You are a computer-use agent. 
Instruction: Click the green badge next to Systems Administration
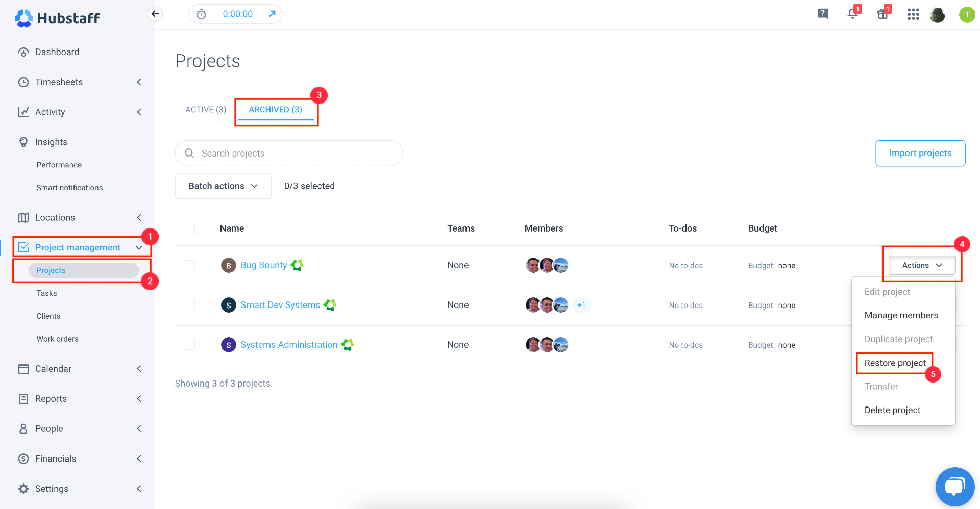pyautogui.click(x=348, y=345)
